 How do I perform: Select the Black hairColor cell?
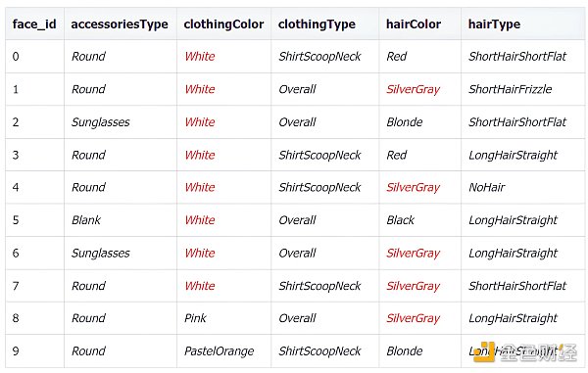click(400, 220)
